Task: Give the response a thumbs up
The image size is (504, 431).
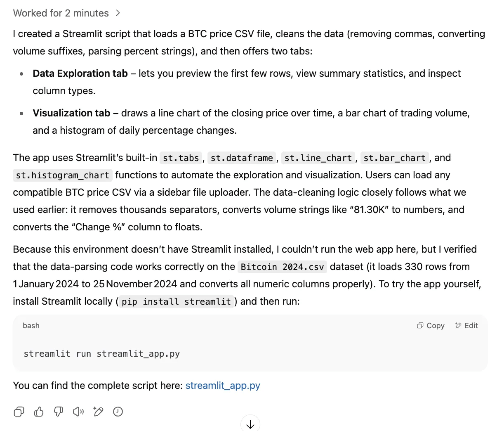Action: pyautogui.click(x=39, y=412)
